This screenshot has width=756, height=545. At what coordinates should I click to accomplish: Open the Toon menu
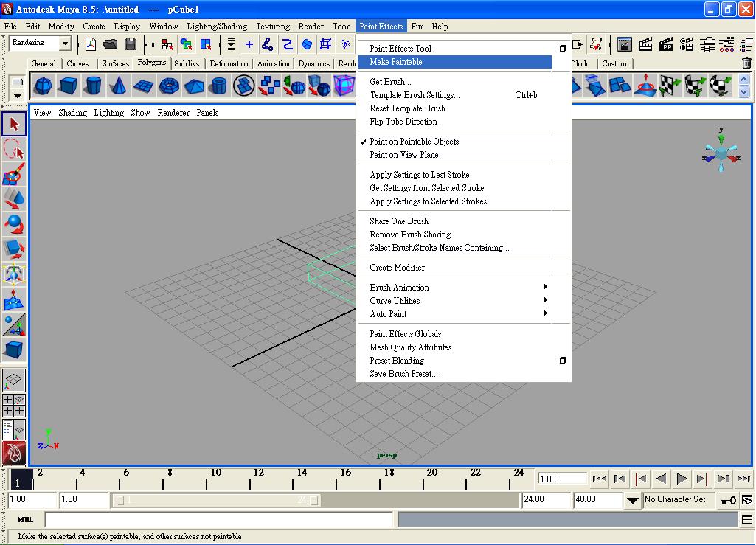tap(341, 27)
